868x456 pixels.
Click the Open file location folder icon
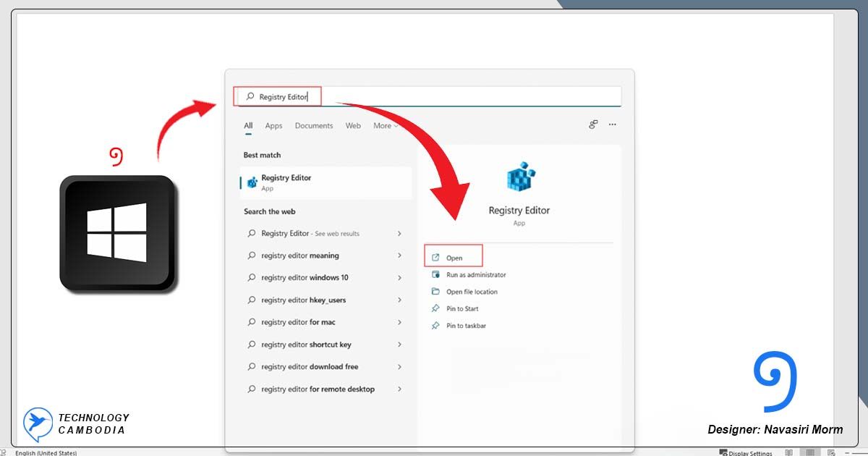pos(435,292)
